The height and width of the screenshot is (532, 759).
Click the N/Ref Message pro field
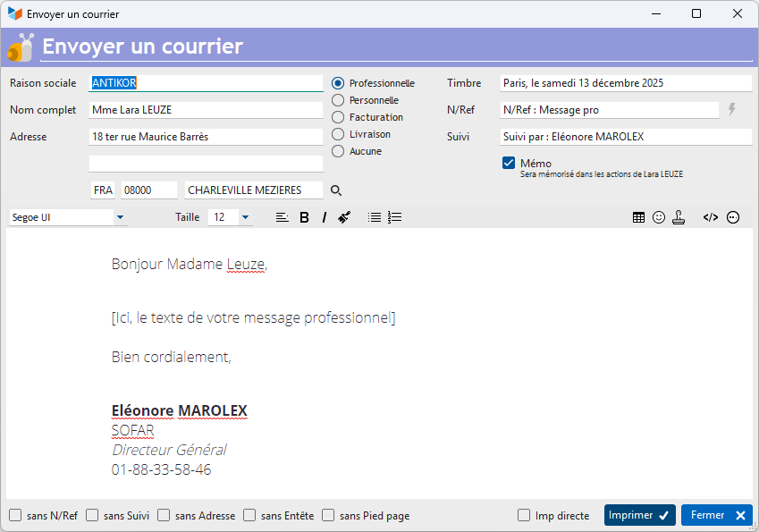pyautogui.click(x=610, y=110)
